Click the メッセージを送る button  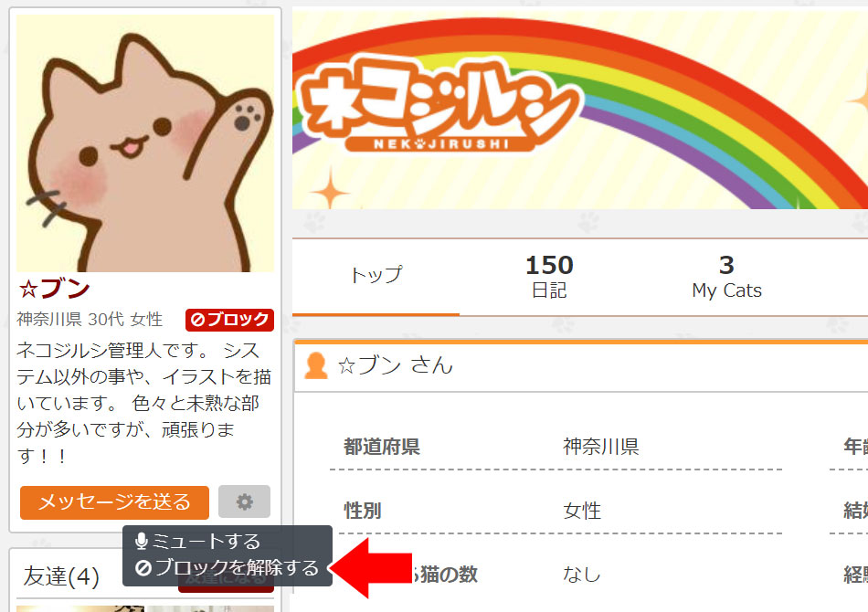114,502
